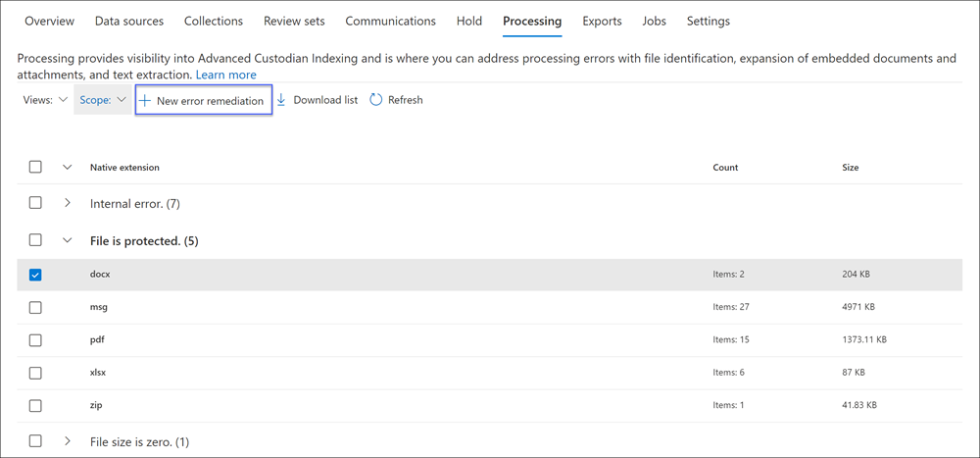Screen dimensions: 980x458
Task: Uncheck the docx row checkbox
Action: pos(35,275)
